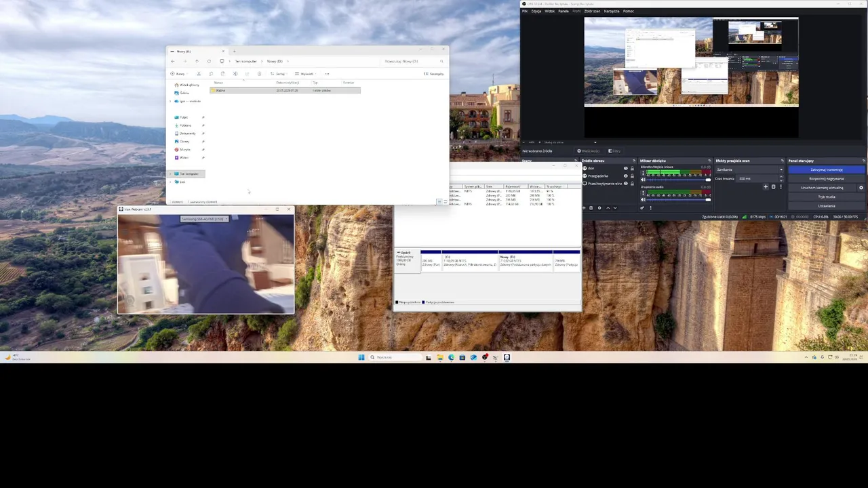Click the Copy icon in Explorer toolbar
This screenshot has height=488, width=868.
point(212,74)
